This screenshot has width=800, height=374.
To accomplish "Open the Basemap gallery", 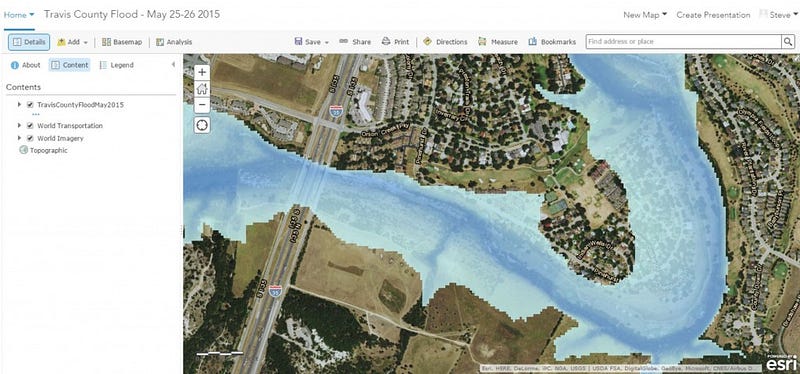I will pos(121,42).
